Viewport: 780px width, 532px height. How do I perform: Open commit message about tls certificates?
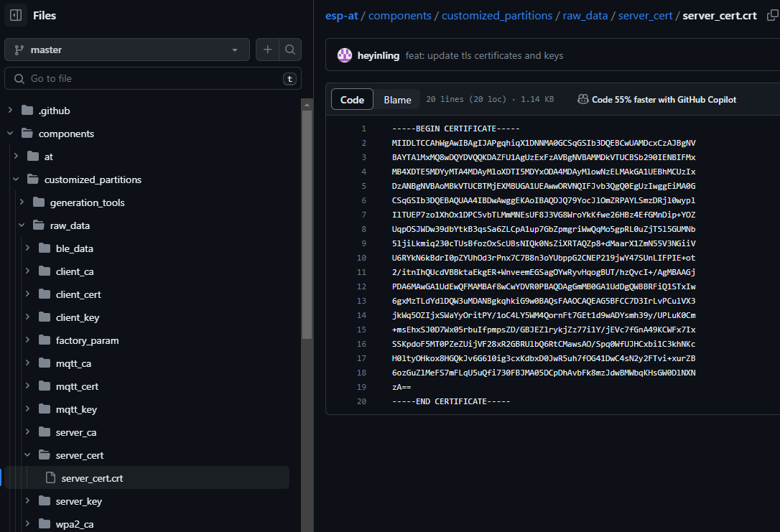tap(484, 56)
